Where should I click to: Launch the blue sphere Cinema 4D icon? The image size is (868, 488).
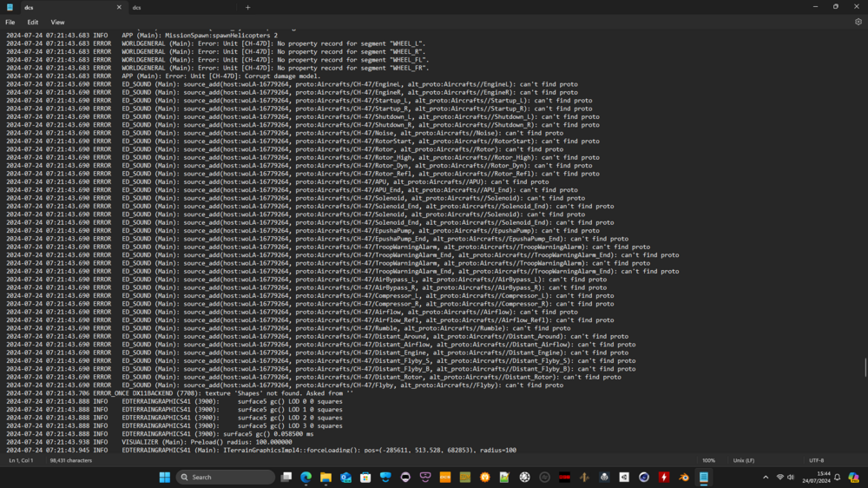(x=644, y=478)
